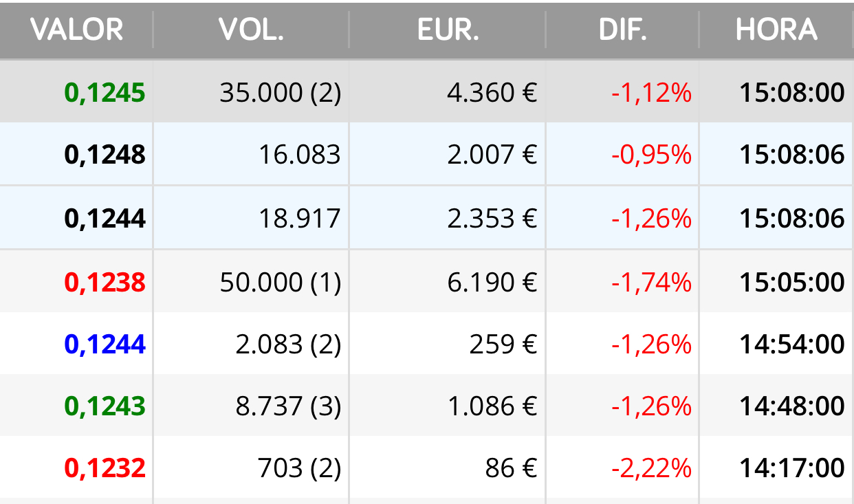Select red price 0,1232

(x=105, y=468)
